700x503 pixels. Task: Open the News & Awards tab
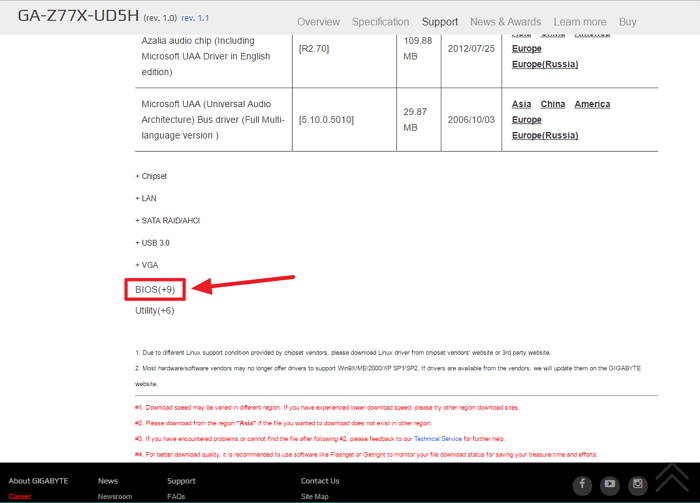tap(505, 22)
